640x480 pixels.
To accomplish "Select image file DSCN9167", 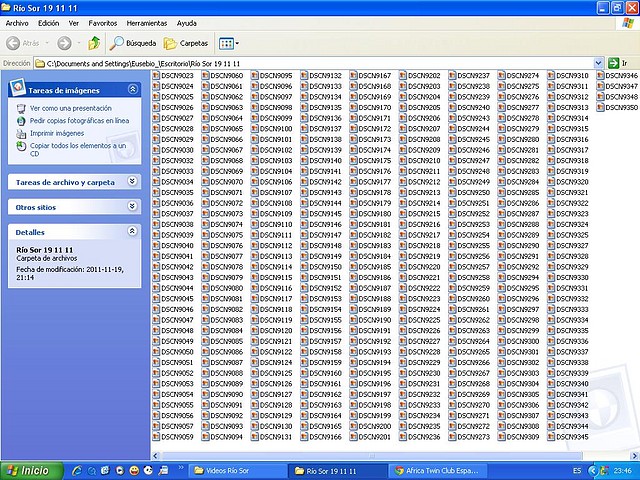I will point(371,76).
